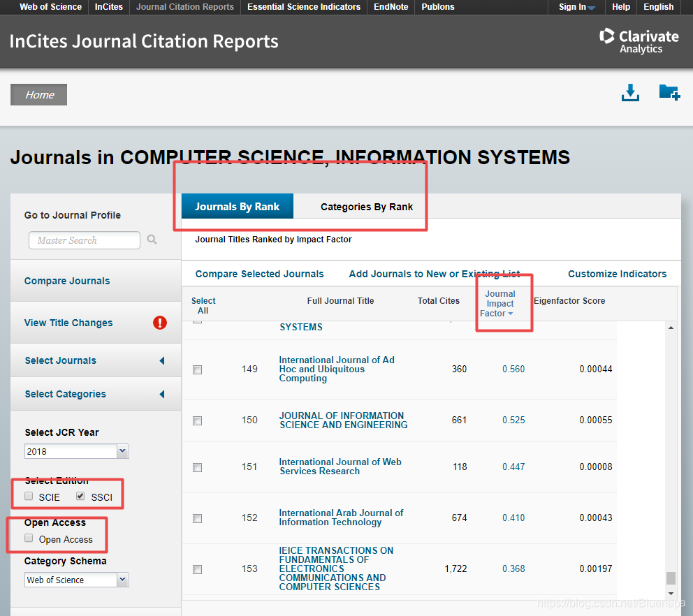Tick the checkbox for row 150

(198, 420)
